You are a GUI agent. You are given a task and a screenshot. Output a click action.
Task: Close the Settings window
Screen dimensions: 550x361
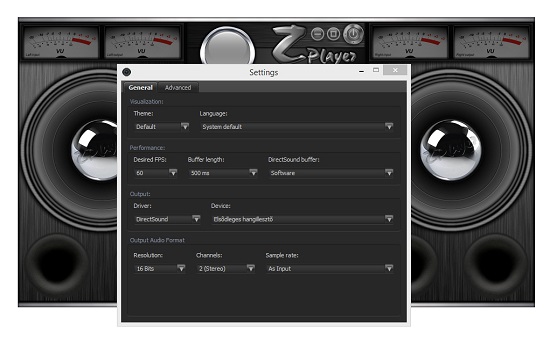(395, 70)
